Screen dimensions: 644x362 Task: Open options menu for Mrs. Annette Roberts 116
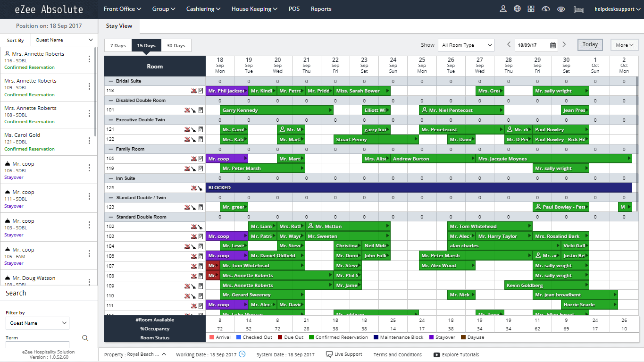pos(89,60)
